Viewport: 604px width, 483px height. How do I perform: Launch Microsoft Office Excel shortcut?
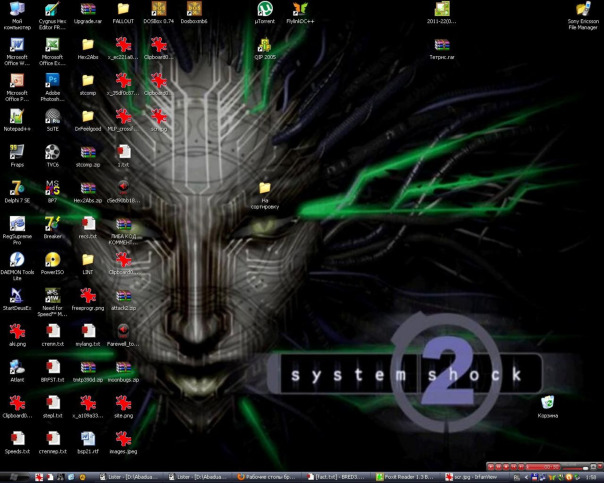[x=52, y=52]
